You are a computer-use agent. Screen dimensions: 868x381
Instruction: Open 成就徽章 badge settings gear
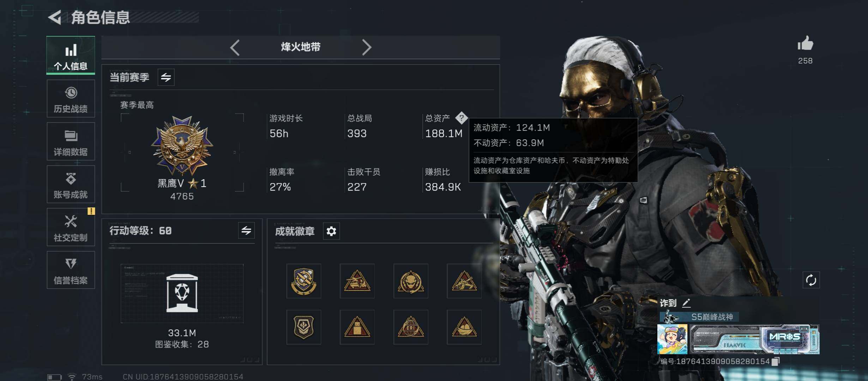(331, 231)
